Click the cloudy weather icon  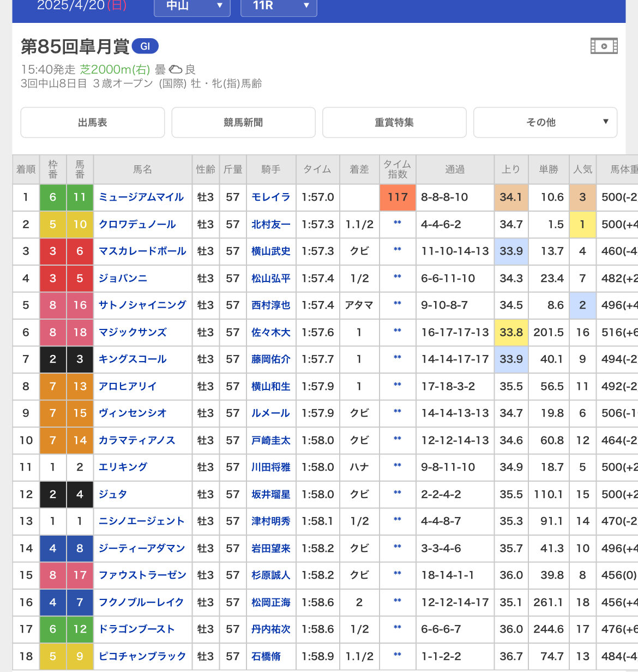(175, 69)
